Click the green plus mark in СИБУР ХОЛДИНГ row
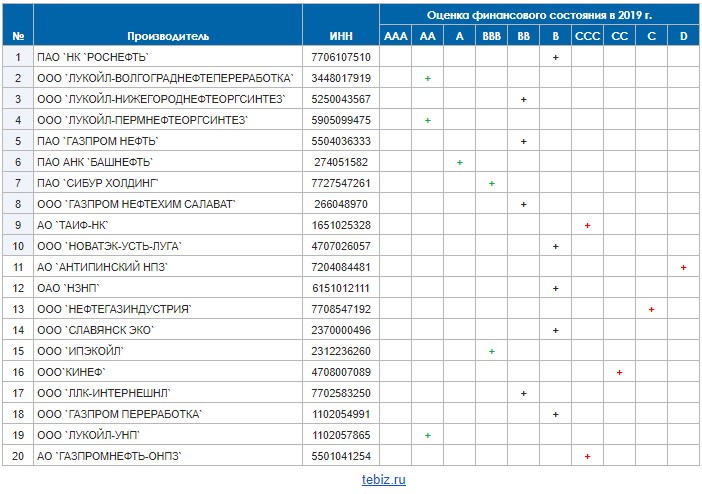 coord(492,184)
